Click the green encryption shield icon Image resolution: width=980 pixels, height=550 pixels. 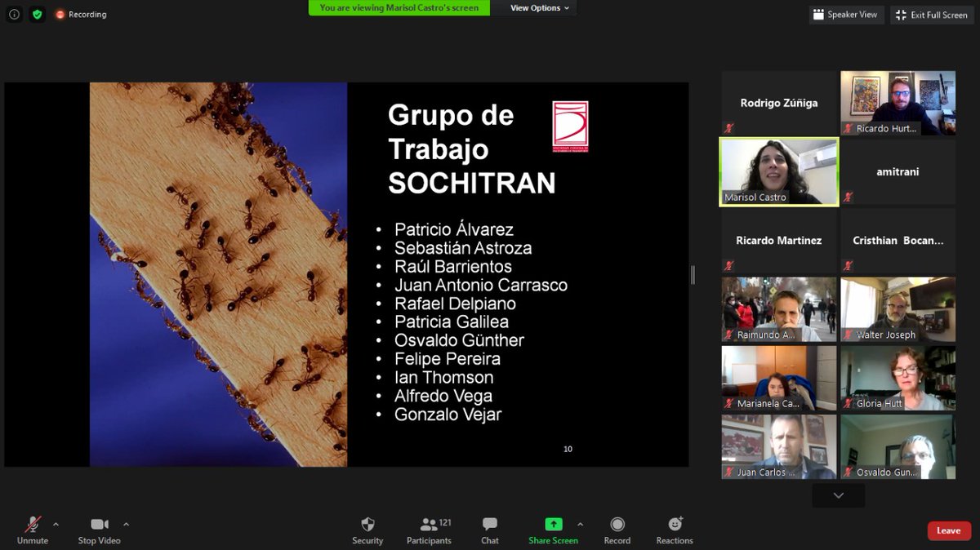pos(37,14)
